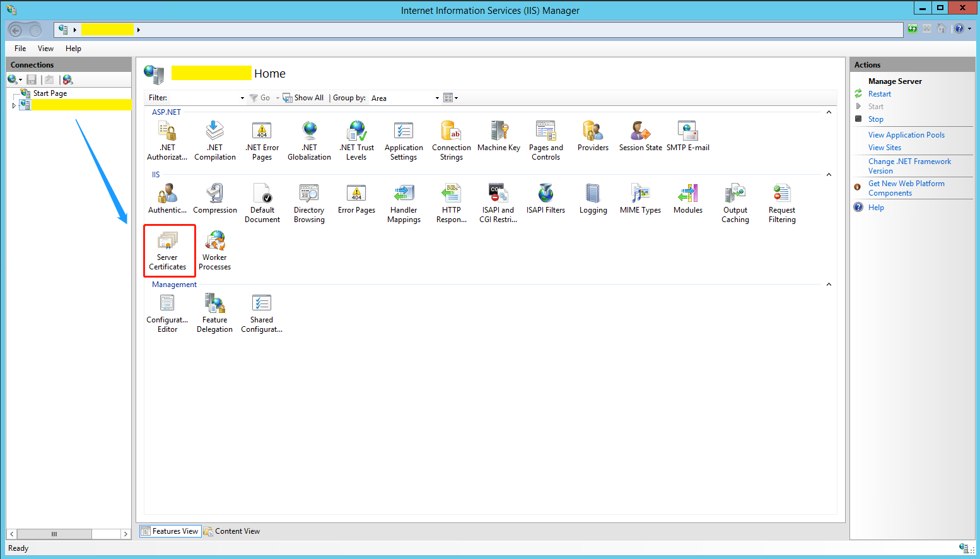Click the Back navigation button
This screenshot has width=980, height=559.
(16, 30)
